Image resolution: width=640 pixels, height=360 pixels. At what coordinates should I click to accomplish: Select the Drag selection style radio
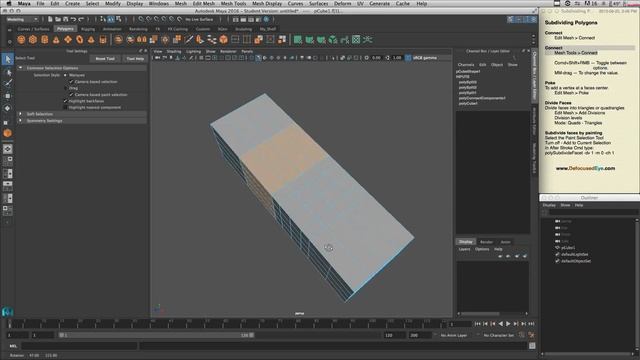pos(65,88)
